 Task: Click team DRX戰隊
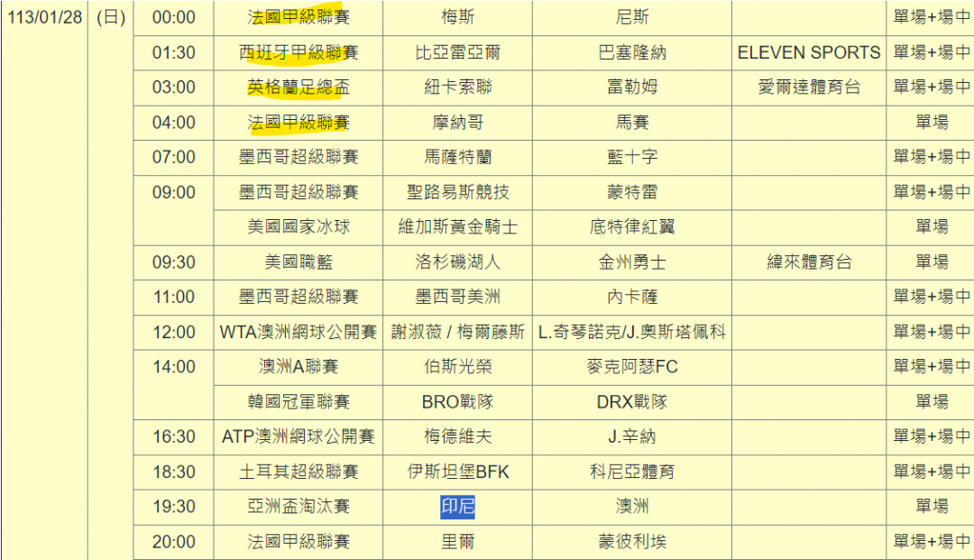click(631, 402)
